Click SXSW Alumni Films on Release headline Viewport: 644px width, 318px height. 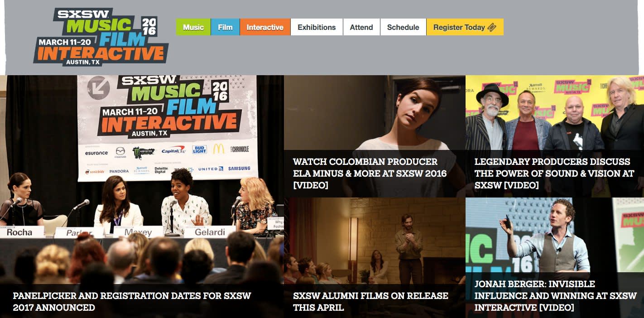[x=370, y=302]
